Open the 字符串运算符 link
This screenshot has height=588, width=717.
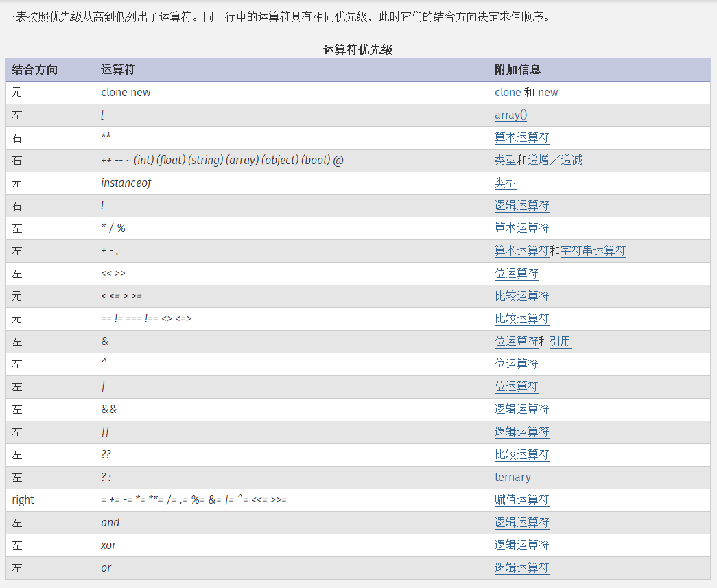pyautogui.click(x=591, y=250)
